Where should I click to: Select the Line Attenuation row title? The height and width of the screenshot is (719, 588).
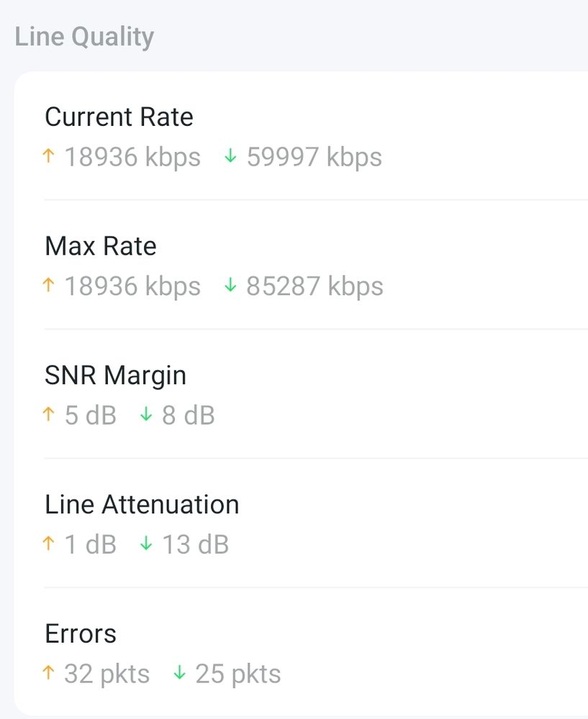(x=142, y=505)
